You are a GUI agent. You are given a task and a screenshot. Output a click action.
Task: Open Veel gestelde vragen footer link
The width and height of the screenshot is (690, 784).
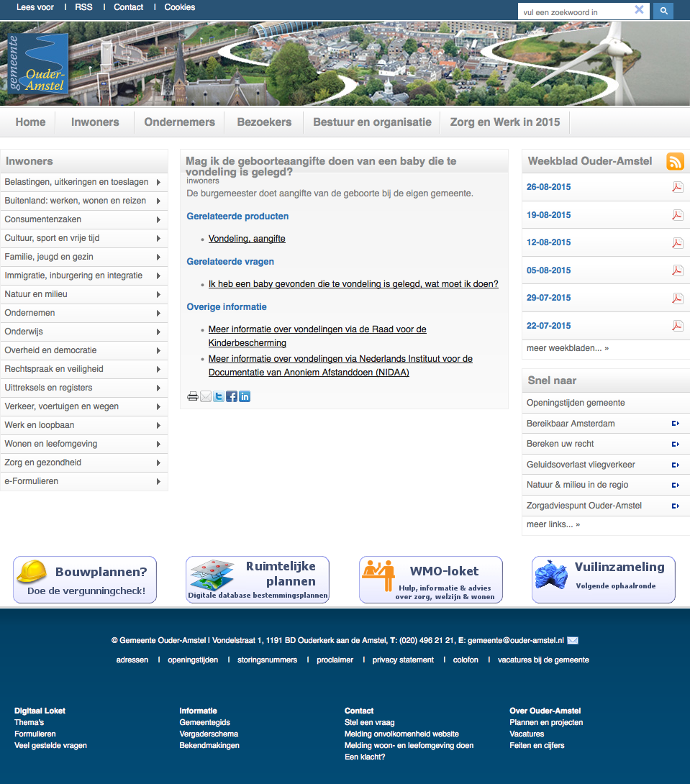click(50, 745)
